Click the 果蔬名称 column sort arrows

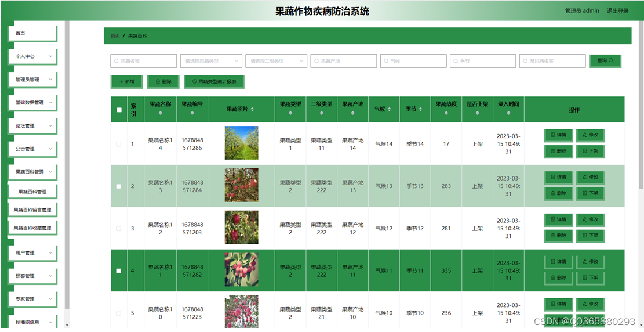point(160,113)
